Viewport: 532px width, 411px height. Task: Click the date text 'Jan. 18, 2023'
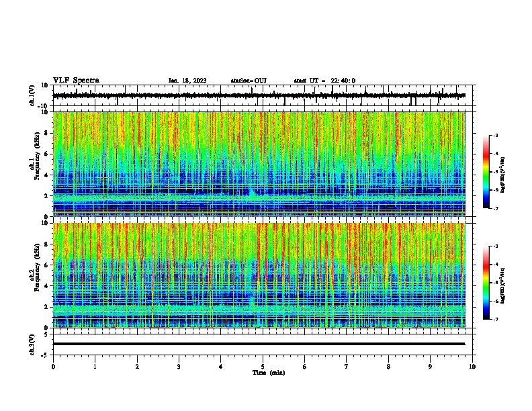pyautogui.click(x=187, y=81)
